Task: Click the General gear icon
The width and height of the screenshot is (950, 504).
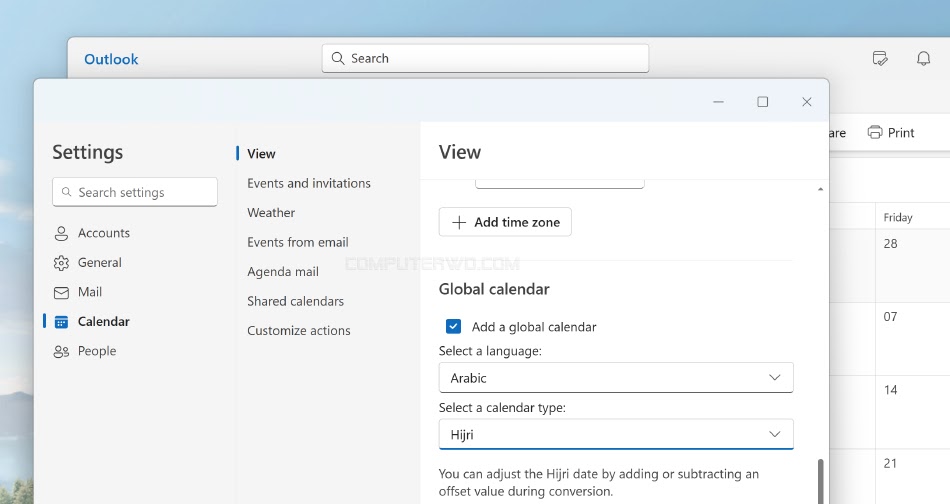Action: pos(61,263)
